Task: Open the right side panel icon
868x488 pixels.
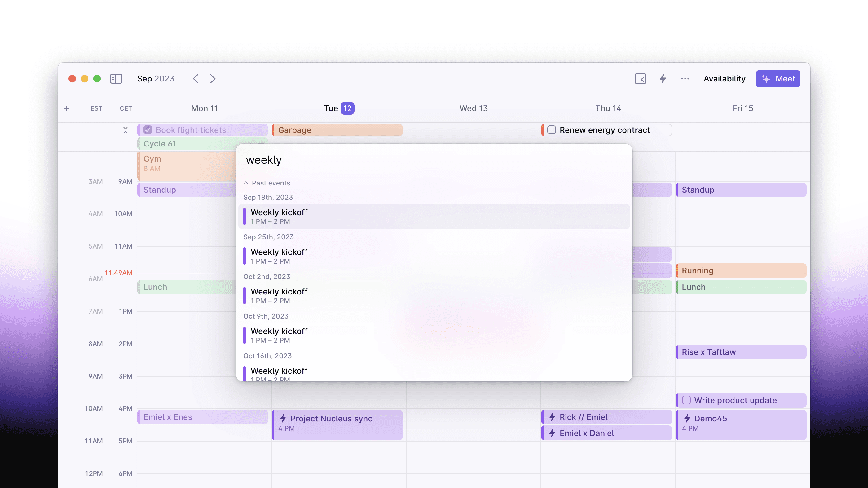Action: point(640,78)
